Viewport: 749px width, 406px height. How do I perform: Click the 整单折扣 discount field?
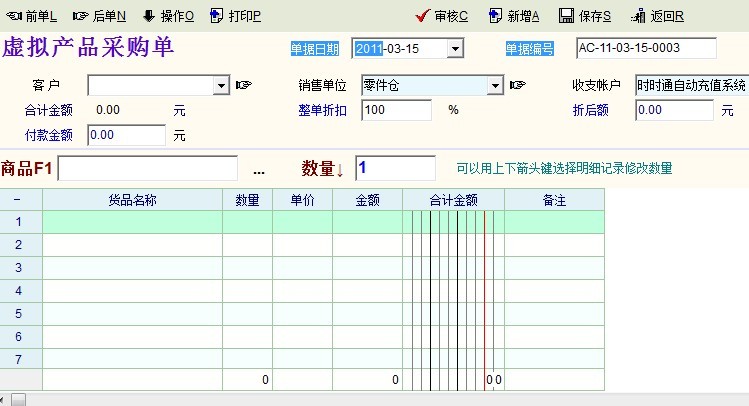(396, 110)
